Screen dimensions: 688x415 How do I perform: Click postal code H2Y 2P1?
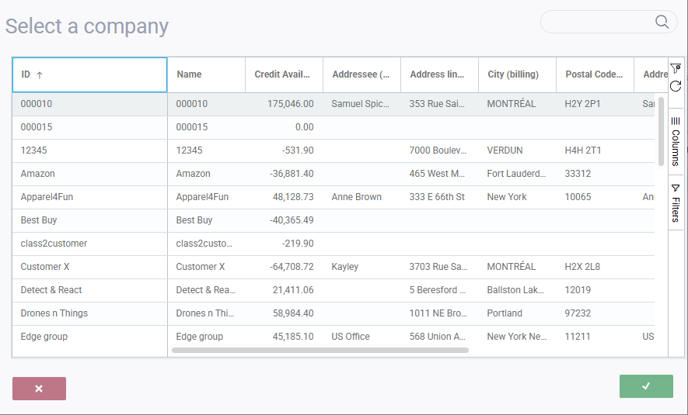pyautogui.click(x=582, y=104)
